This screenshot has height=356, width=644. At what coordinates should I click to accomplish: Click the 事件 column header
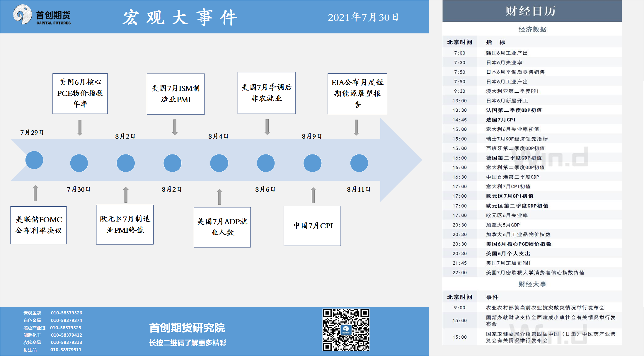coord(492,297)
